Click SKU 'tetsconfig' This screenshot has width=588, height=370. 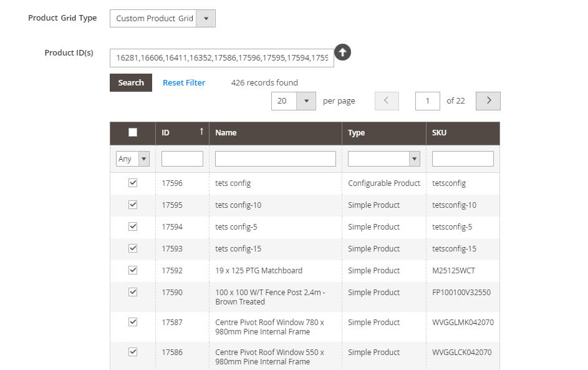[449, 183]
